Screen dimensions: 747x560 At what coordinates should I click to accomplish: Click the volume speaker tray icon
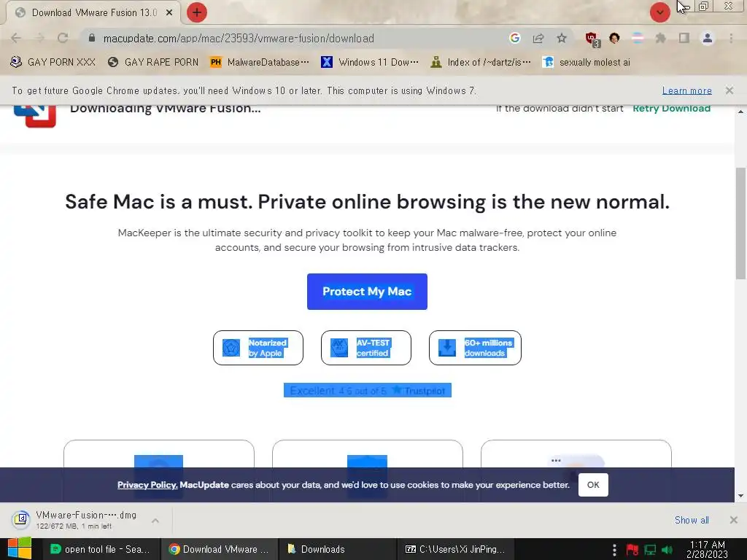click(667, 550)
